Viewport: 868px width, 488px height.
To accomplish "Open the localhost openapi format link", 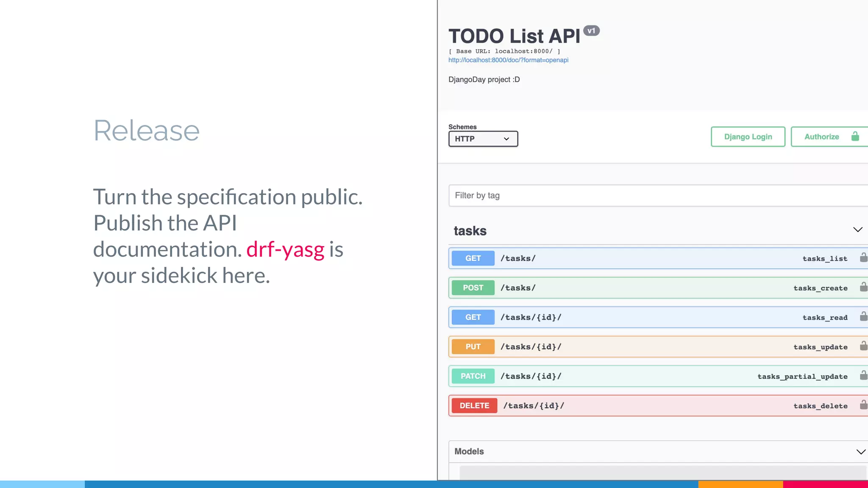I will click(508, 60).
